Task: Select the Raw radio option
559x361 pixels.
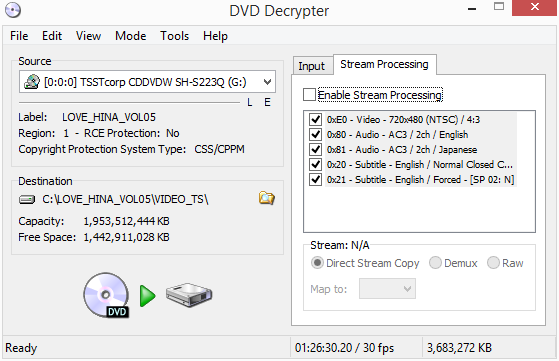Action: (x=493, y=263)
